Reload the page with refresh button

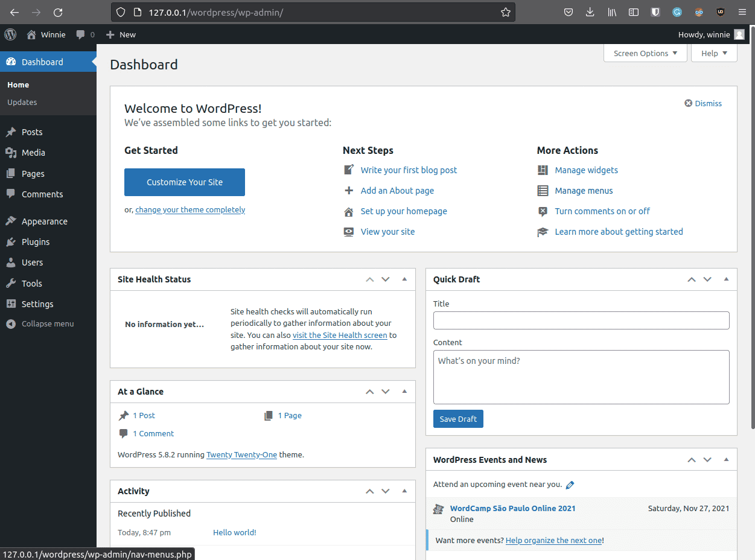[x=58, y=12]
